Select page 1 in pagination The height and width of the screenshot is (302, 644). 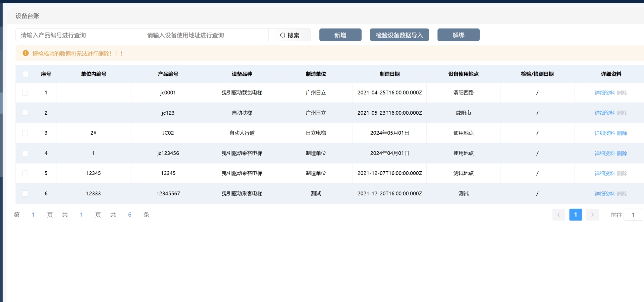(x=575, y=215)
